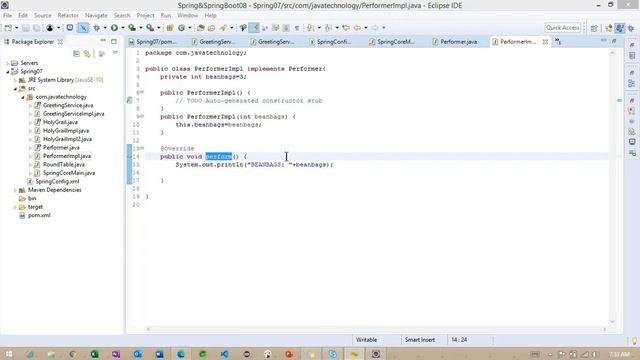Click the Save toolbar icon
This screenshot has width=640, height=360.
26,28
